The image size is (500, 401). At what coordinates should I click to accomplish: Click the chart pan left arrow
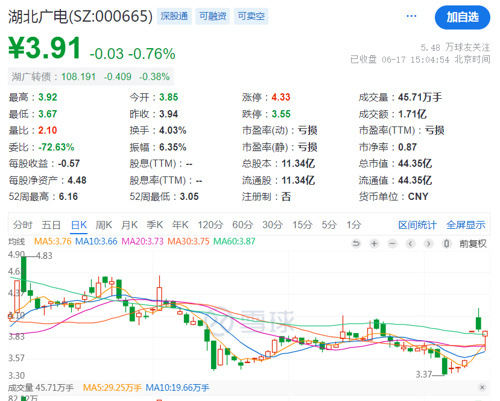click(x=410, y=244)
